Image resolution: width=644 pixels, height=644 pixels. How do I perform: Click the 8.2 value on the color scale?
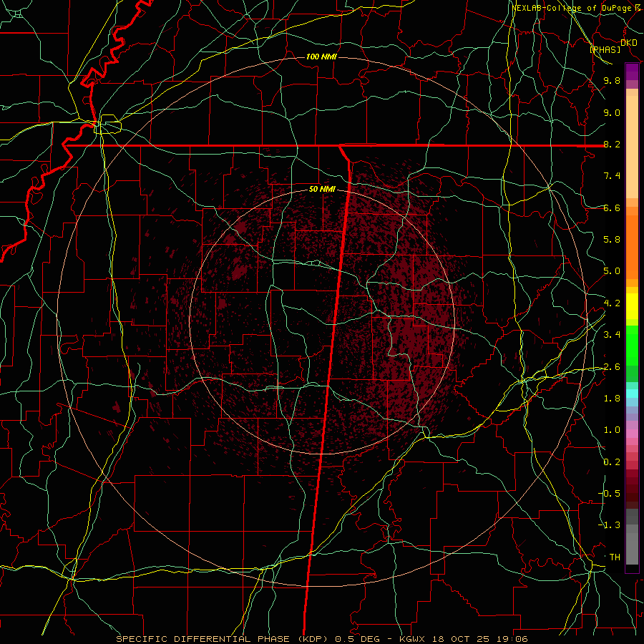(x=612, y=144)
